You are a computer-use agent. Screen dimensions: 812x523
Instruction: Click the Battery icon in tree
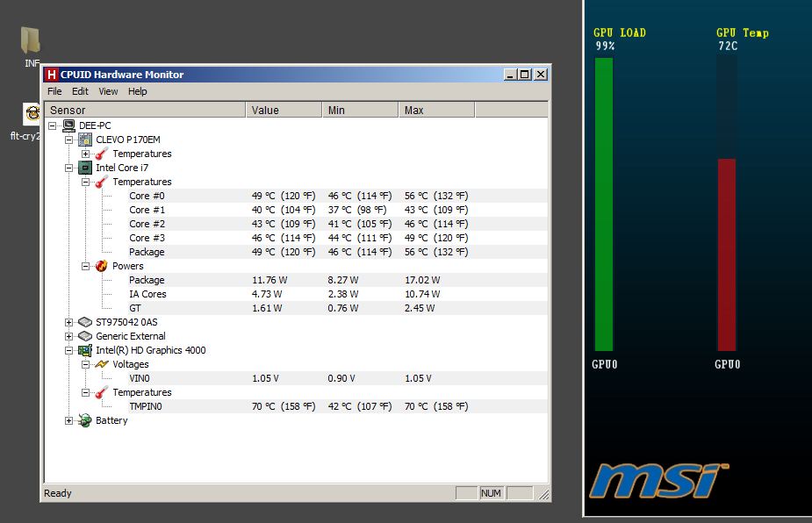point(85,420)
